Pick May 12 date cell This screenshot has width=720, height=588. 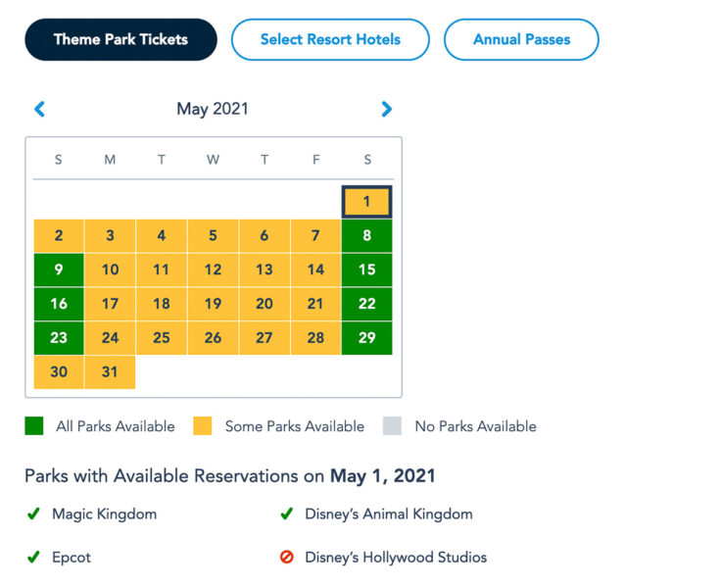(x=214, y=269)
